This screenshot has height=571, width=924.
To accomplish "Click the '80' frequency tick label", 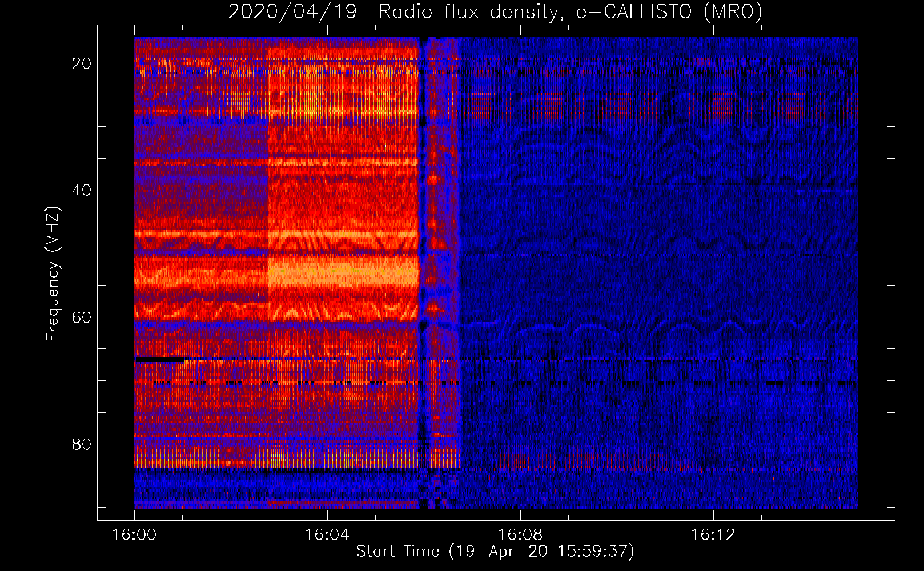I will coord(82,444).
